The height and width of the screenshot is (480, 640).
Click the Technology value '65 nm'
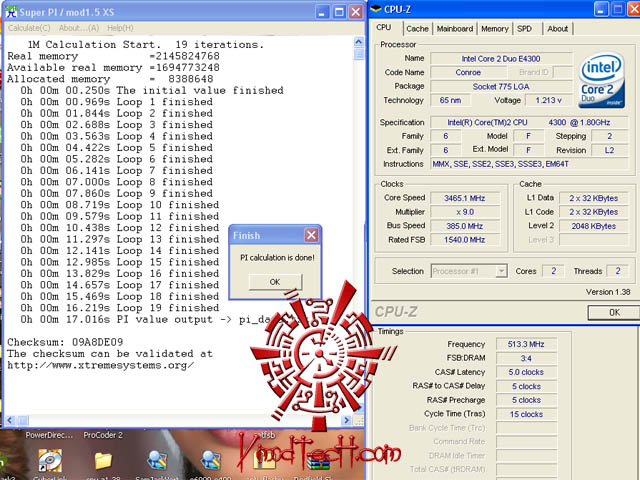pos(450,100)
